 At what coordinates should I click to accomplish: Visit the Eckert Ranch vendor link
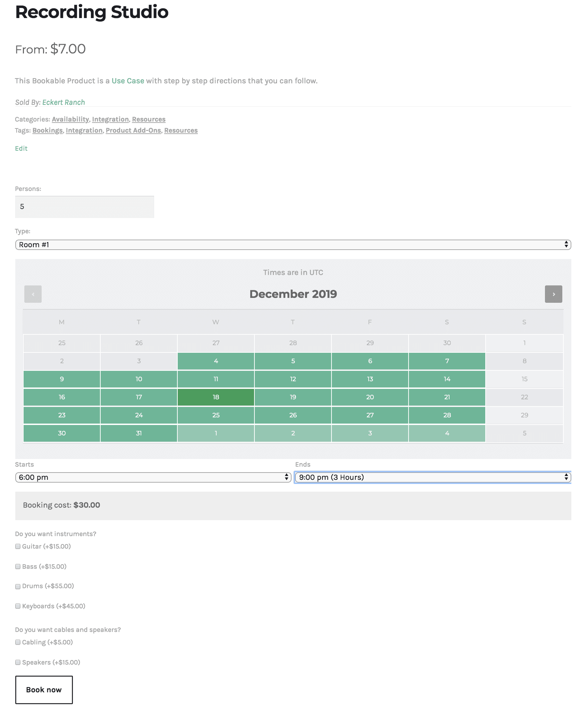(64, 102)
